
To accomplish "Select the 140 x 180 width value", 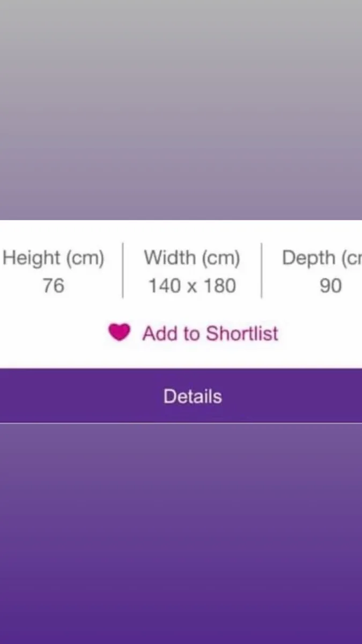I will coord(192,286).
